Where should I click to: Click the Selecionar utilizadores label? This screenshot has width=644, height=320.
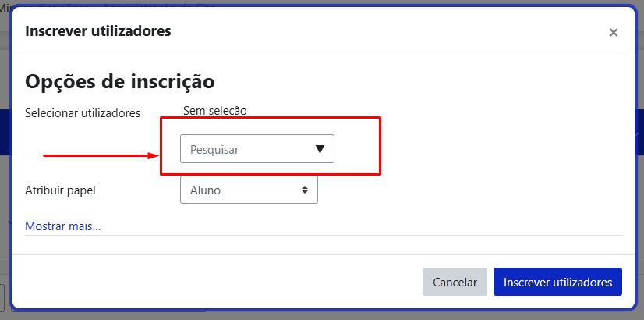coord(83,113)
